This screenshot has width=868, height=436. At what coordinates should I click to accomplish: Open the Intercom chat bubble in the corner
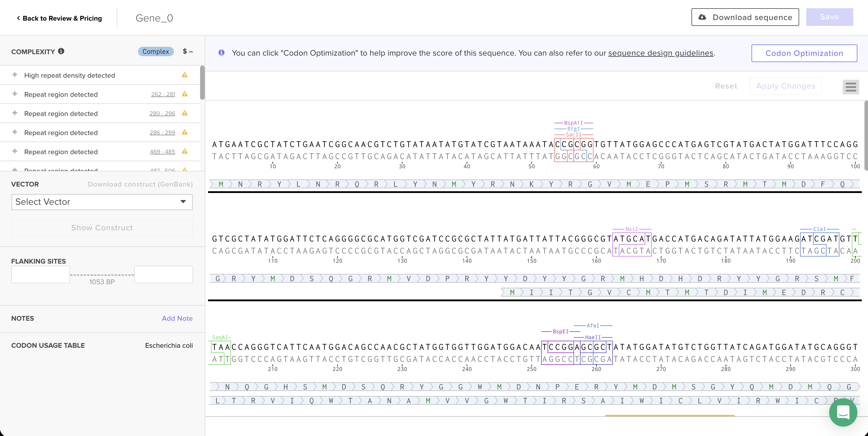pos(843,412)
